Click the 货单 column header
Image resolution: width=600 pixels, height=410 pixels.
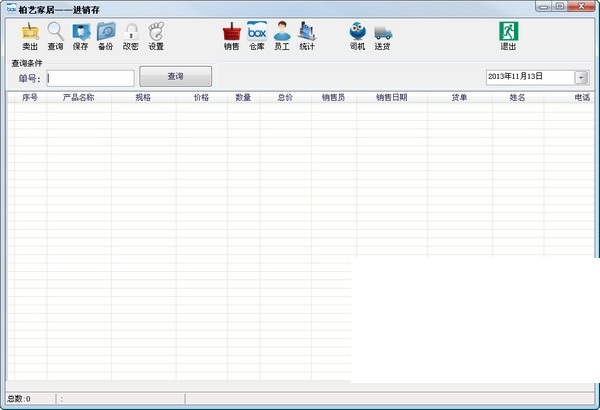point(460,98)
